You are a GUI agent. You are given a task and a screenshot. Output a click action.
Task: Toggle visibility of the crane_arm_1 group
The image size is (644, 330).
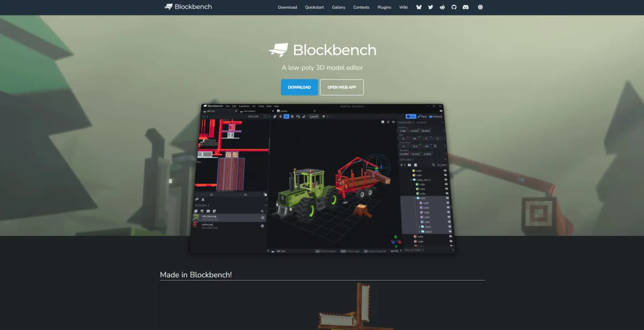pos(445,180)
